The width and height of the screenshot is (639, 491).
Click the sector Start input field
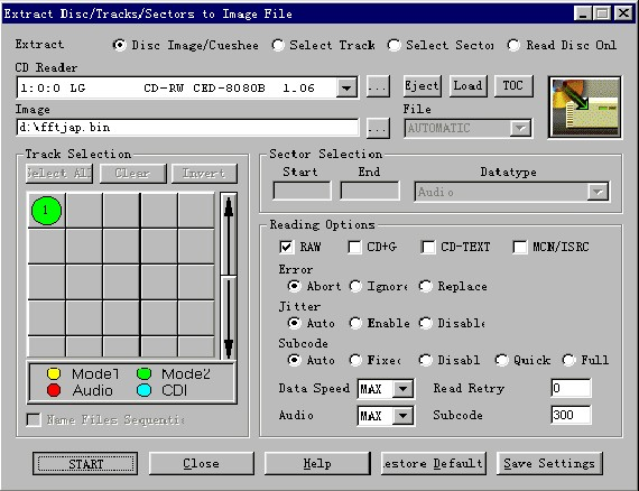[302, 191]
